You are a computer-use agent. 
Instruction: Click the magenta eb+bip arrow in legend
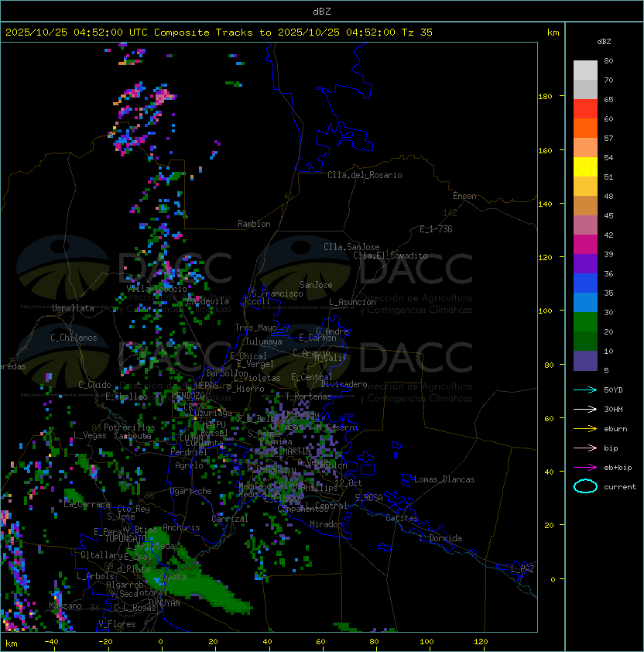[x=585, y=468]
